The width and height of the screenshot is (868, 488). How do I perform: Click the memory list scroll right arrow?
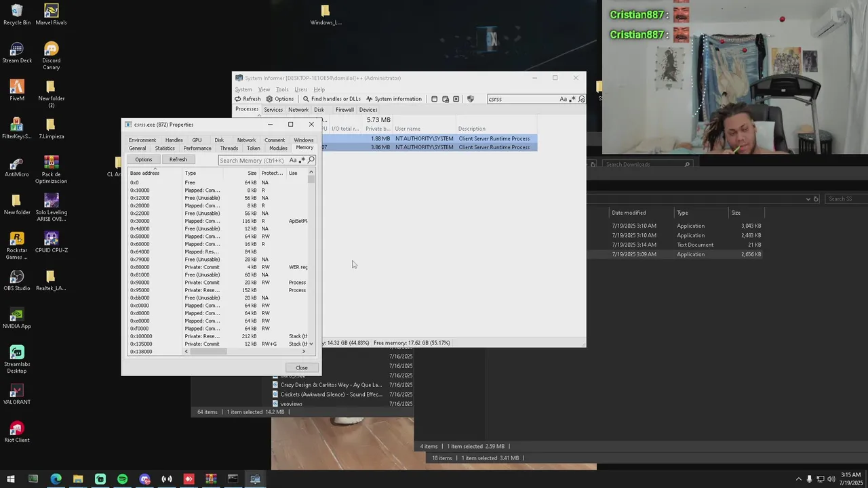coord(304,352)
